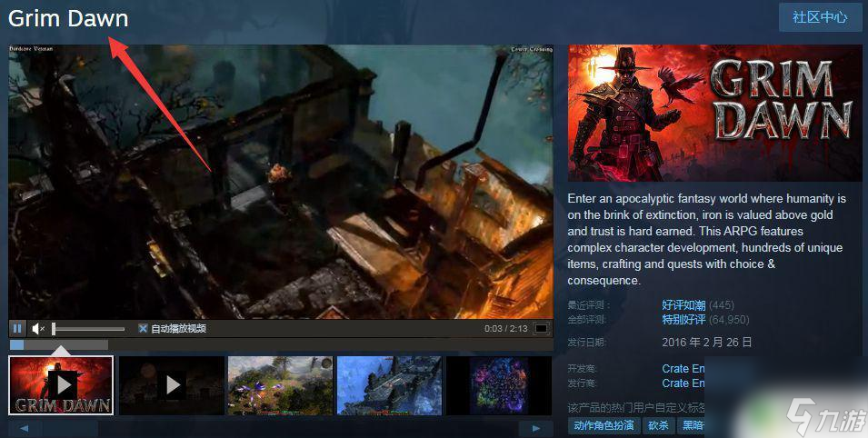868x438 pixels.
Task: Select the first Grim Dawn trailer thumbnail
Action: click(61, 385)
